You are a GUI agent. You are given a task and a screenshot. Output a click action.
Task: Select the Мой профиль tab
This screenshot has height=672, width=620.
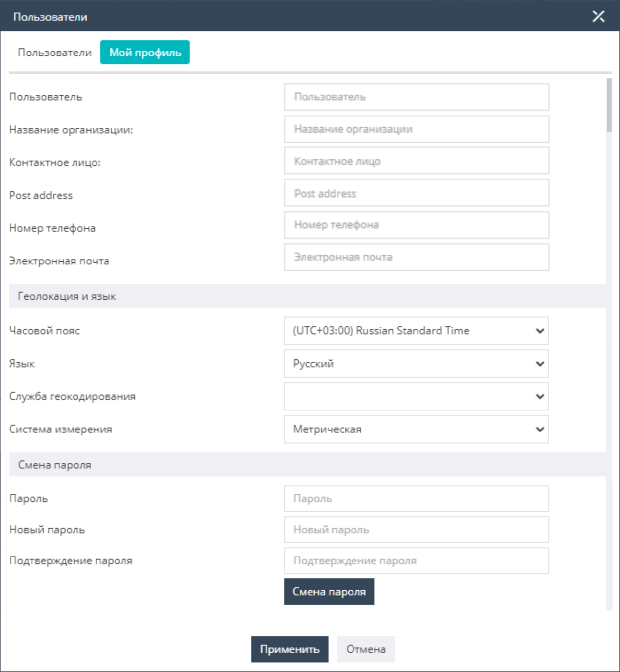[x=145, y=52]
